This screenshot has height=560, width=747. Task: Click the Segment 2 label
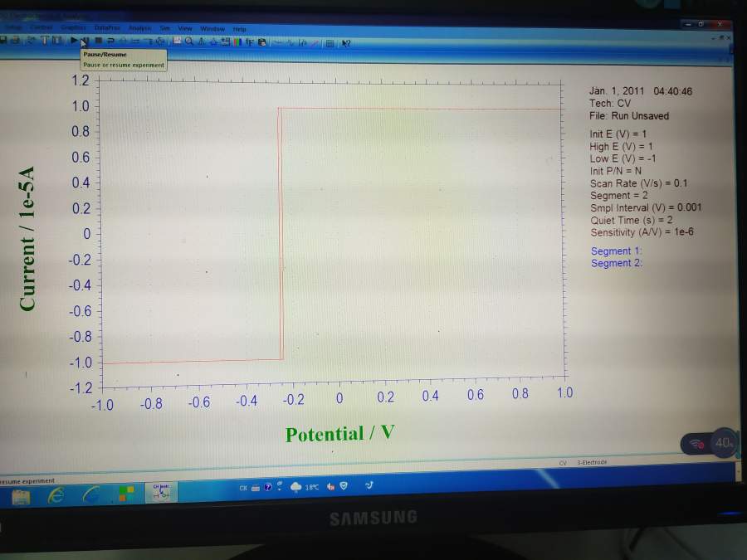pyautogui.click(x=616, y=263)
